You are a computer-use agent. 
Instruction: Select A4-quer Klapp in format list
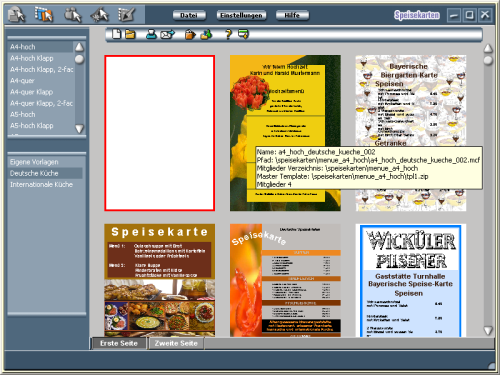[x=32, y=92]
